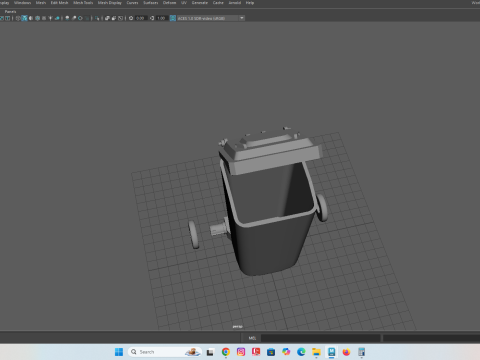Viewport: 480px width, 360px height.
Task: Open the Curves menu
Action: click(132, 3)
